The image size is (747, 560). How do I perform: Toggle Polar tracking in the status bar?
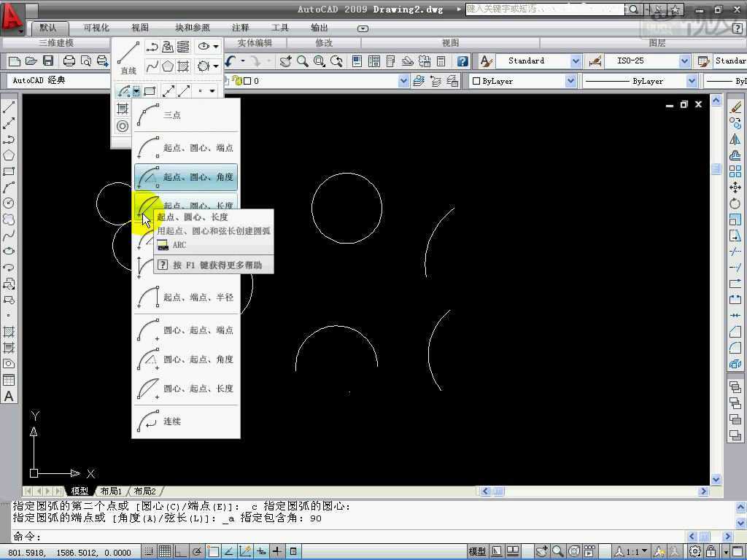[x=197, y=551]
